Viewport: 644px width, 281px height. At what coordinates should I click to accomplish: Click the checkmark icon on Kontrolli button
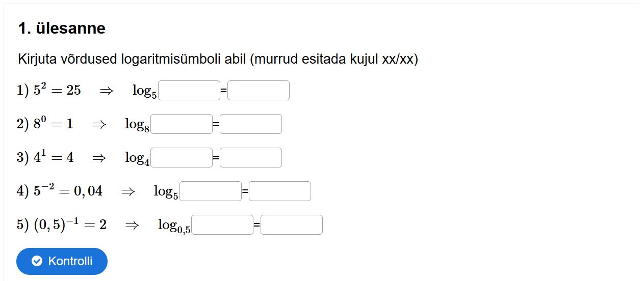(37, 261)
